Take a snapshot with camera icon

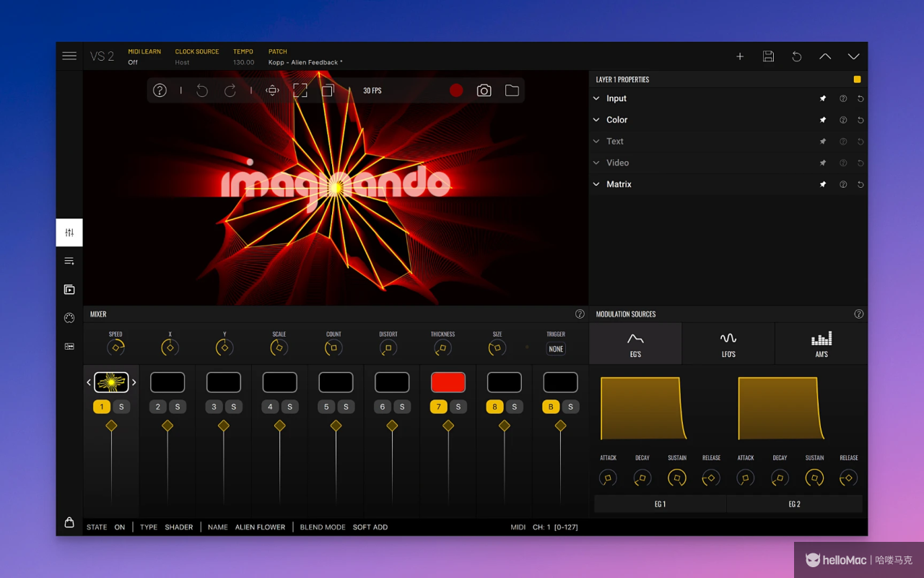pyautogui.click(x=484, y=90)
